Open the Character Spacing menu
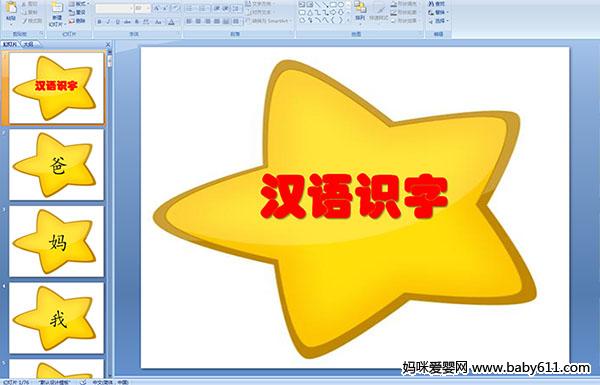Image resolution: width=600 pixels, height=385 pixels. [x=147, y=22]
